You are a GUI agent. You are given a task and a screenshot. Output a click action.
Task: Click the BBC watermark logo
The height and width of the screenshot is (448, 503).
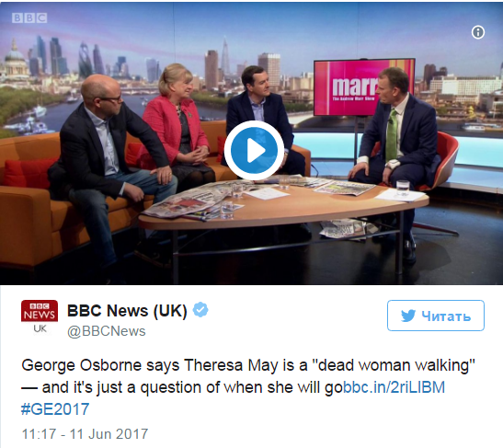pyautogui.click(x=29, y=18)
